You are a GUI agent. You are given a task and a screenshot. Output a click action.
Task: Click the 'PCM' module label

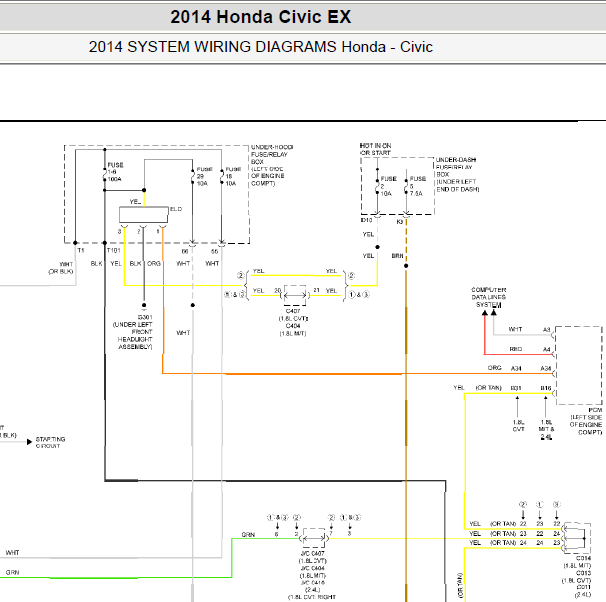coord(595,410)
